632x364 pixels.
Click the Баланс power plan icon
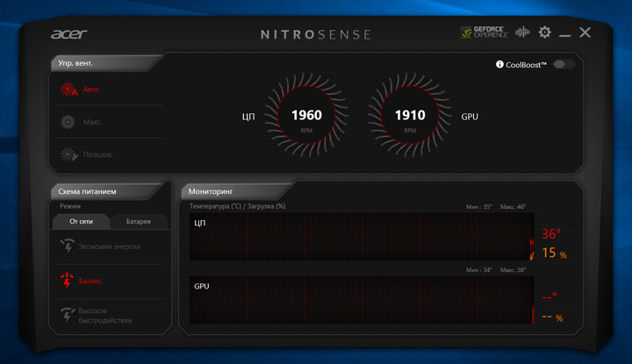coord(67,281)
